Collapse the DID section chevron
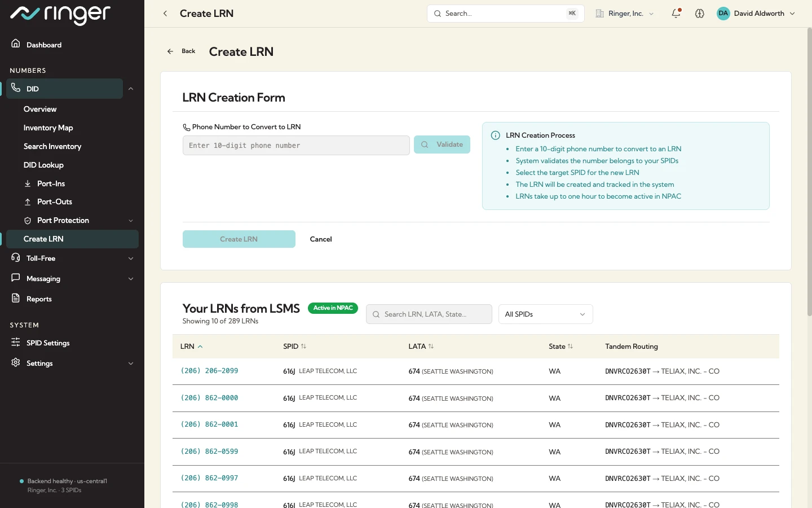Viewport: 812px width, 508px height. click(131, 89)
